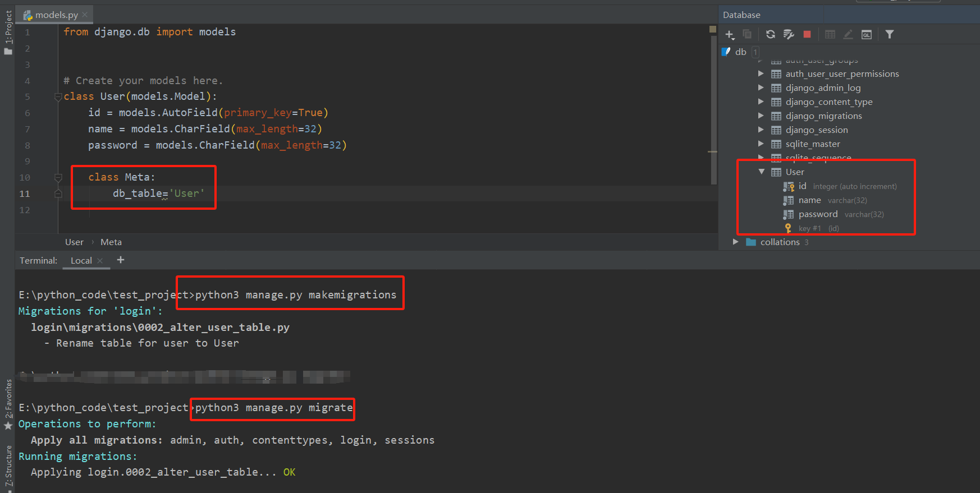The height and width of the screenshot is (493, 980).
Task: Click 'login\migrations\0002_alter_user_table.py' in terminal
Action: click(x=161, y=328)
